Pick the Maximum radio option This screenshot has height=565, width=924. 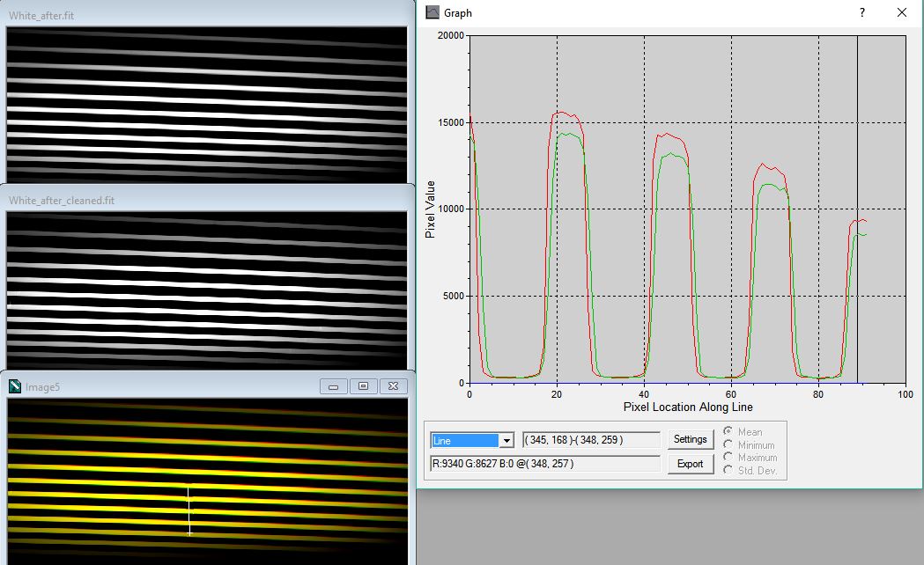click(x=728, y=457)
